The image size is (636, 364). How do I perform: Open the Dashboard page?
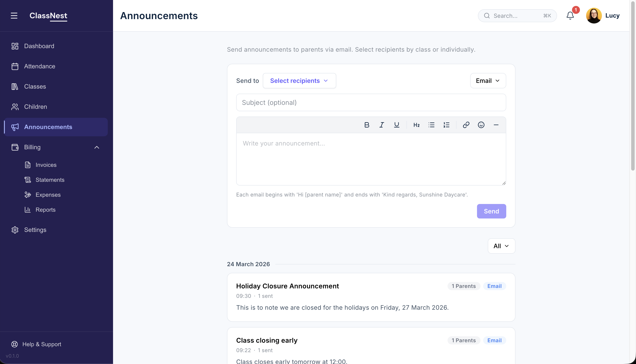coord(56,46)
